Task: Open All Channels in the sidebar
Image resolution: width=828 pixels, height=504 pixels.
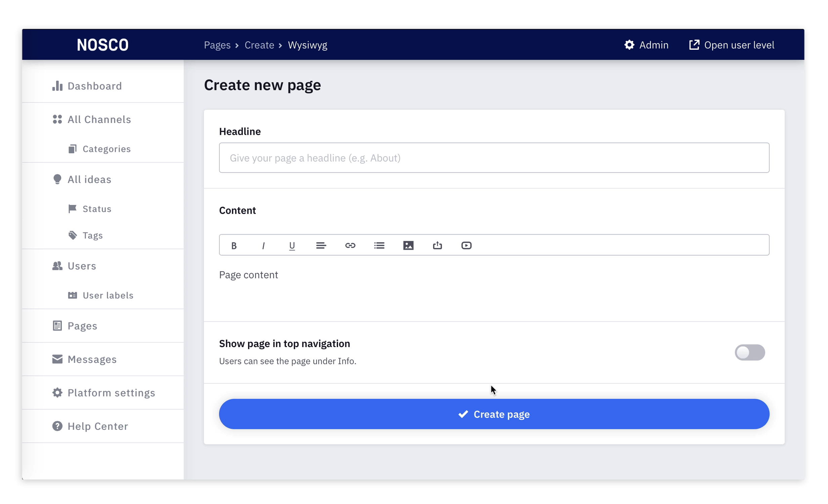Action: tap(99, 119)
